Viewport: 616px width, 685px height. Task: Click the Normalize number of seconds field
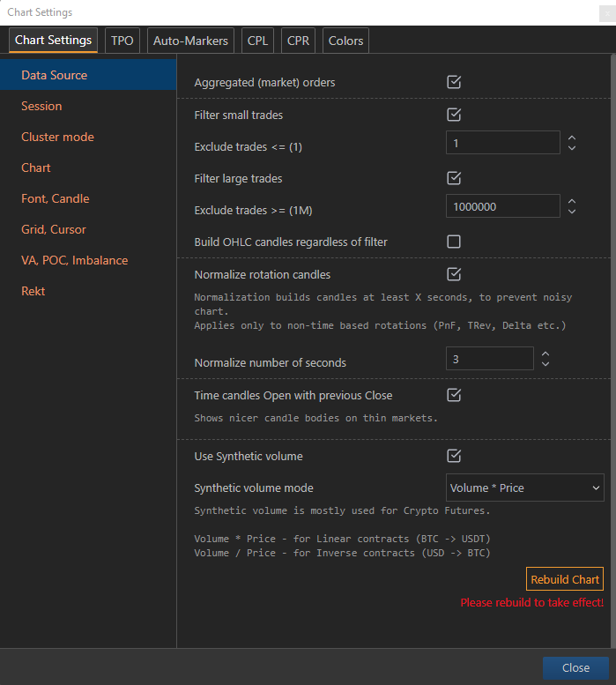pos(489,359)
